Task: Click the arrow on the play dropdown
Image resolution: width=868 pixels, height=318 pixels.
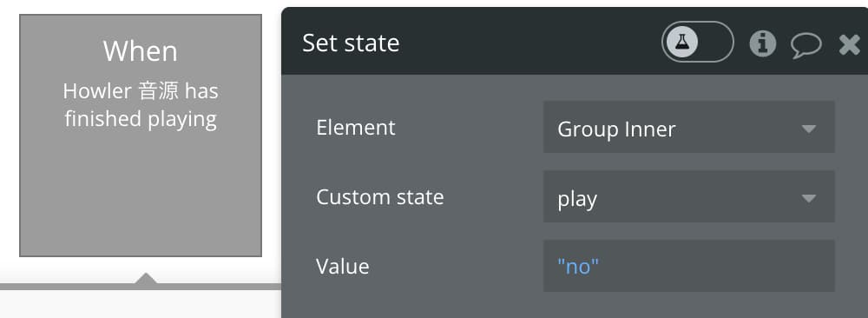Action: tap(809, 198)
